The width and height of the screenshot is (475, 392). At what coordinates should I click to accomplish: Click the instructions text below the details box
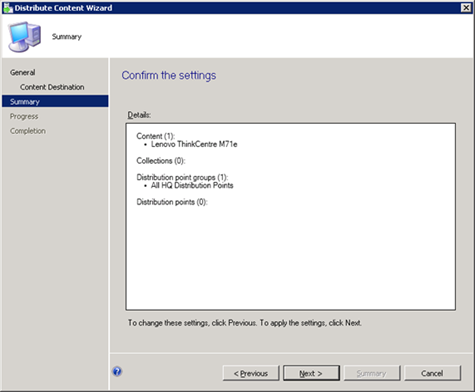pyautogui.click(x=245, y=323)
